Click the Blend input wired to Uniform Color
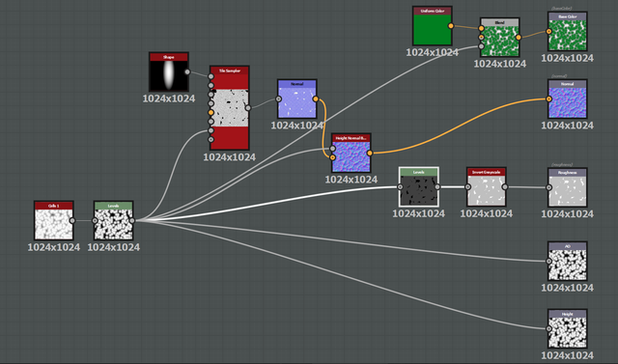Image resolution: width=618 pixels, height=364 pixels. coord(481,28)
